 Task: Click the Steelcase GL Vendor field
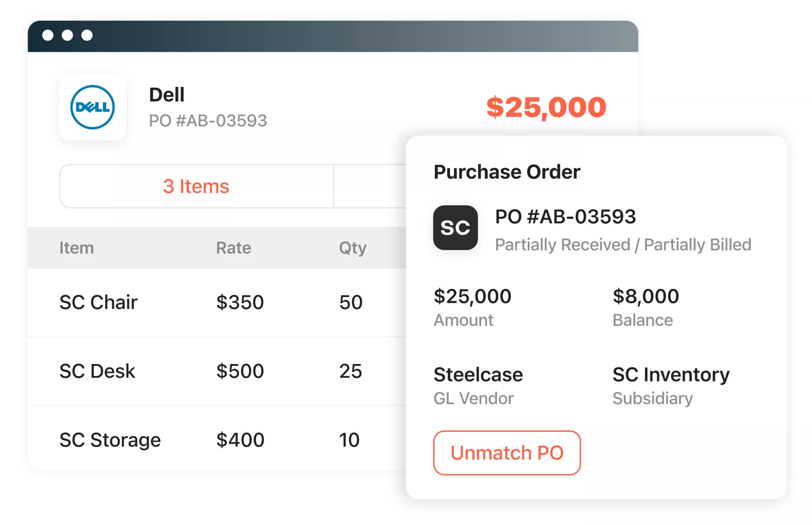478,375
